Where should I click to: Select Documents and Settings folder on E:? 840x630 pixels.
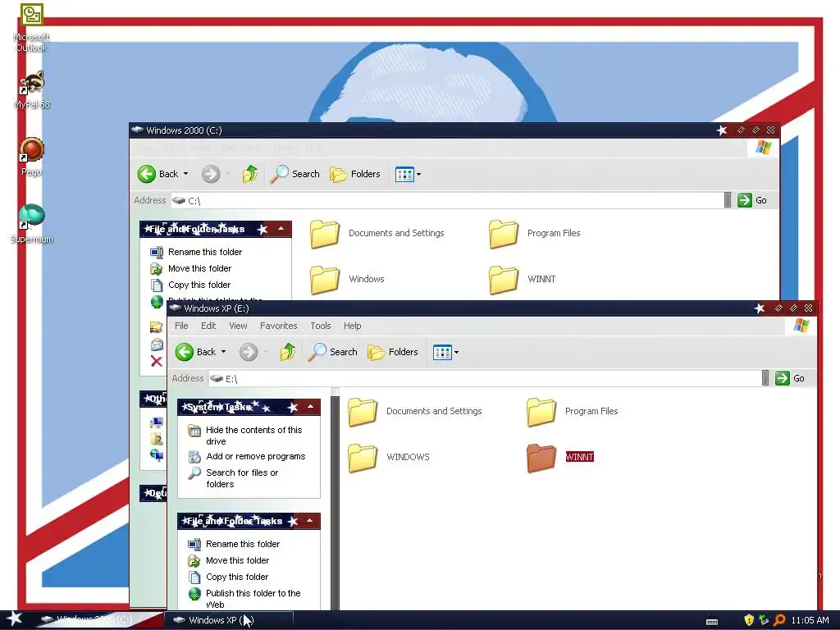click(415, 412)
